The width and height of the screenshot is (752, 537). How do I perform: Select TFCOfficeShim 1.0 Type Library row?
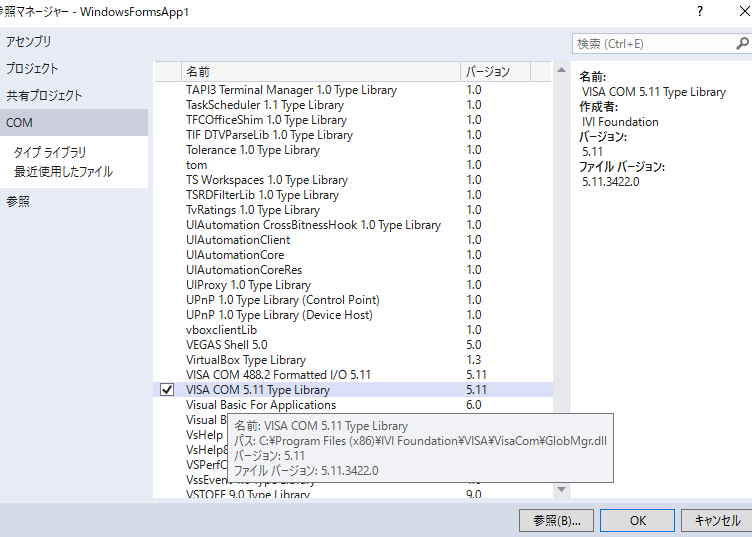pos(352,120)
